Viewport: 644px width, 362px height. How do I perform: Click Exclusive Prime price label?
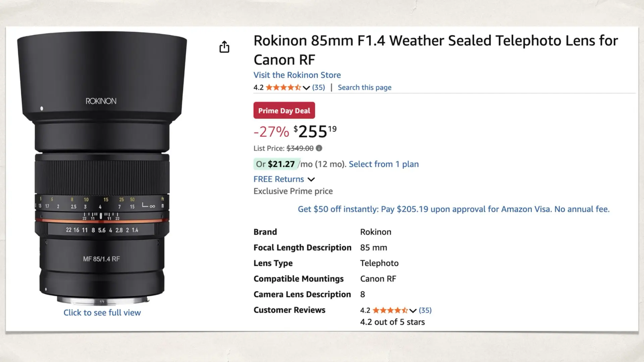click(x=293, y=191)
